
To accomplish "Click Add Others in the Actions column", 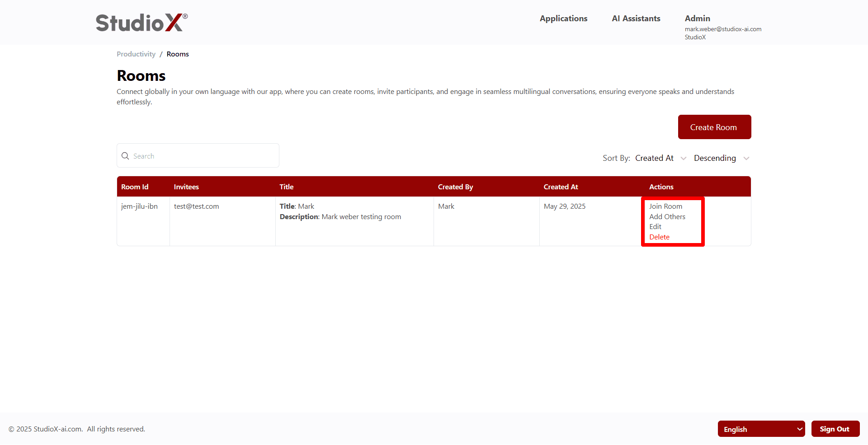I will pyautogui.click(x=667, y=217).
